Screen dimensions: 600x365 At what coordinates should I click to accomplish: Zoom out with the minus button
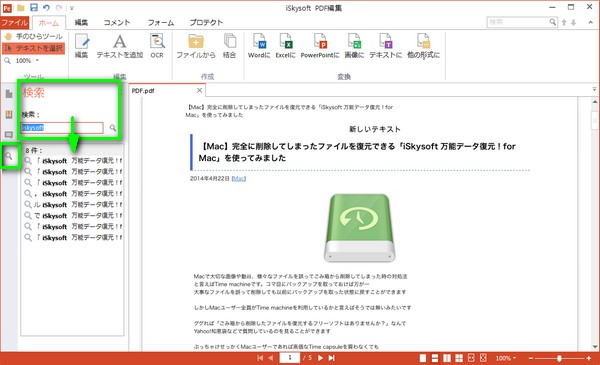click(x=531, y=358)
